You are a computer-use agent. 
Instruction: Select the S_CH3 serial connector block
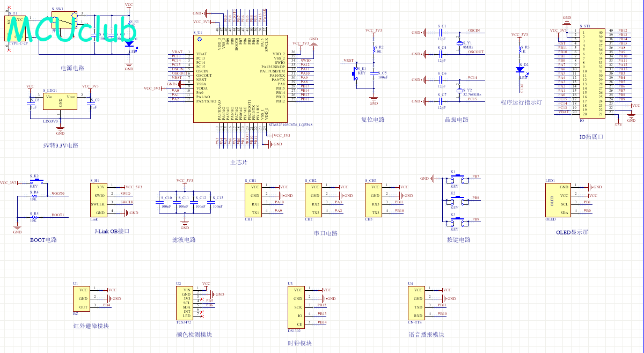tap(374, 200)
